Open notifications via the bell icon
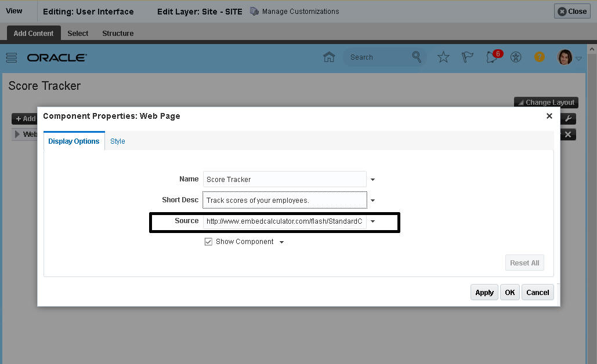Image resolution: width=597 pixels, height=364 pixels. [491, 58]
